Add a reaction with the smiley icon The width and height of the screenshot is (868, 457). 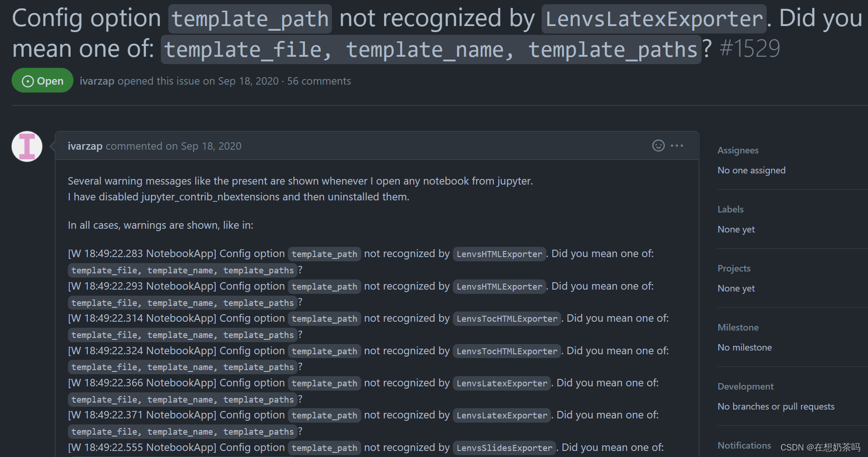[x=658, y=146]
